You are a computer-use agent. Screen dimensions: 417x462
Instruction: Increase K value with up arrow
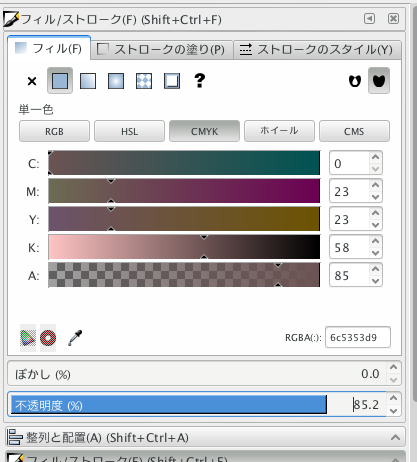click(x=376, y=241)
